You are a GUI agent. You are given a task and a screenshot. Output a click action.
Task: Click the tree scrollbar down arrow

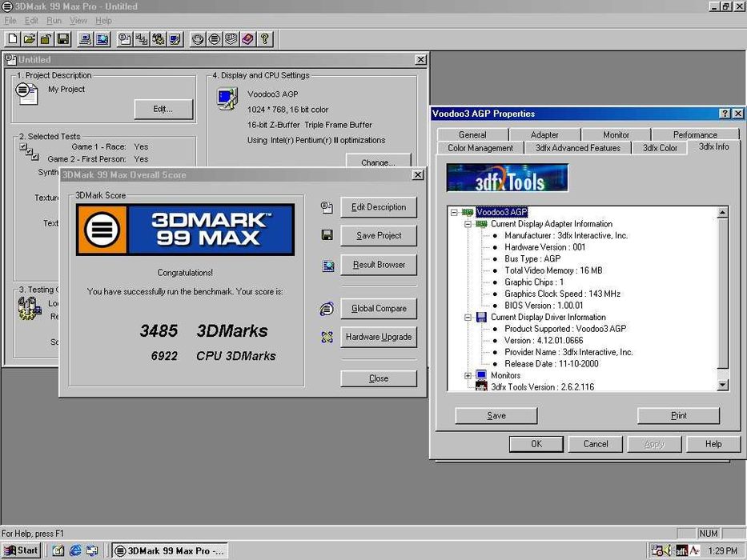click(x=723, y=385)
